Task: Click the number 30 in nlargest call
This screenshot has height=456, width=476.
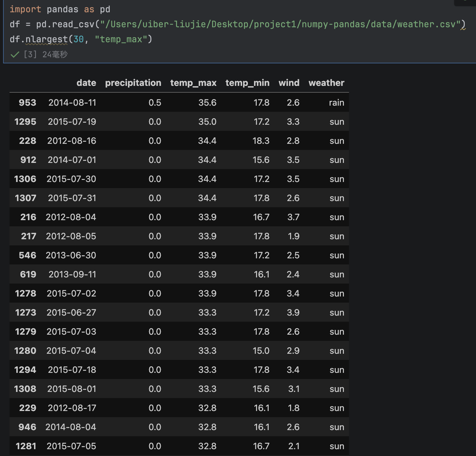Action: (78, 39)
